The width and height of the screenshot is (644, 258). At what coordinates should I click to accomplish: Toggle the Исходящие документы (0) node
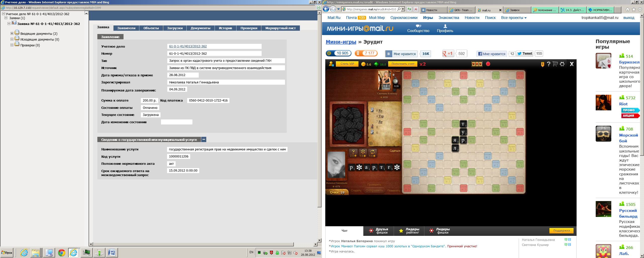[x=12, y=39]
